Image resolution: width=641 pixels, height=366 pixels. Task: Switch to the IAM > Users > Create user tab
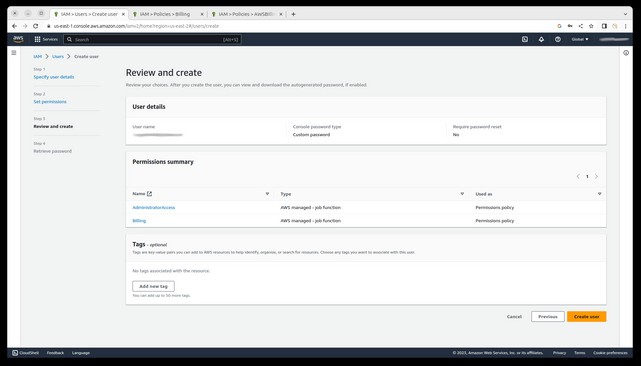89,14
